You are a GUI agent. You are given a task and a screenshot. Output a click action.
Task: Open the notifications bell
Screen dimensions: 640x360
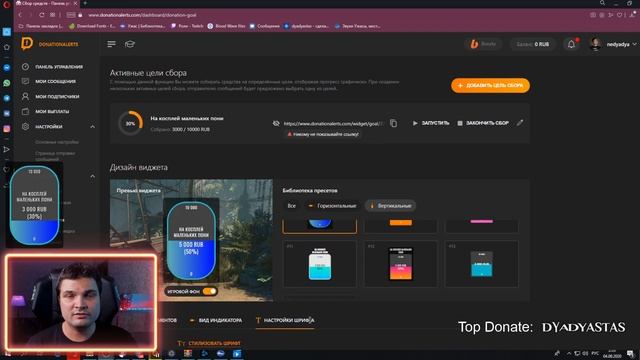click(x=571, y=44)
